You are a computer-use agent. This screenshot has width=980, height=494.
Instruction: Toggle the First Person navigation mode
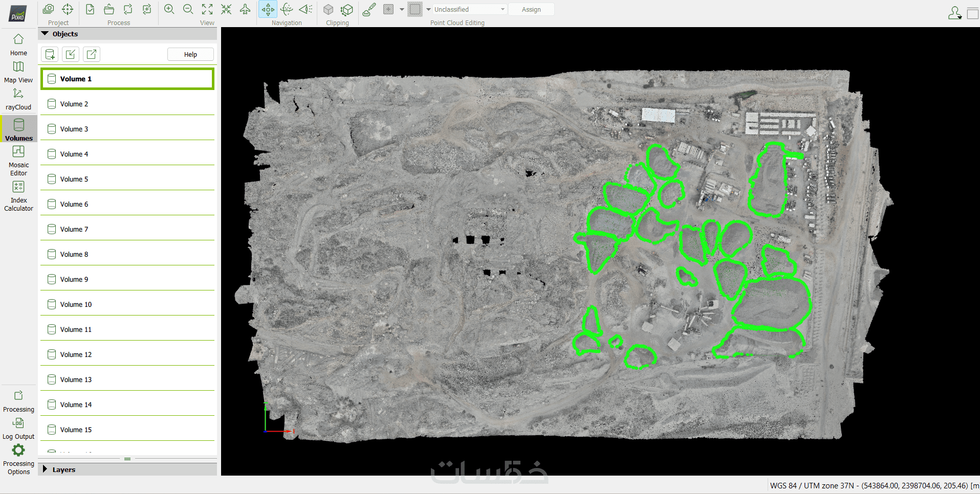[306, 9]
